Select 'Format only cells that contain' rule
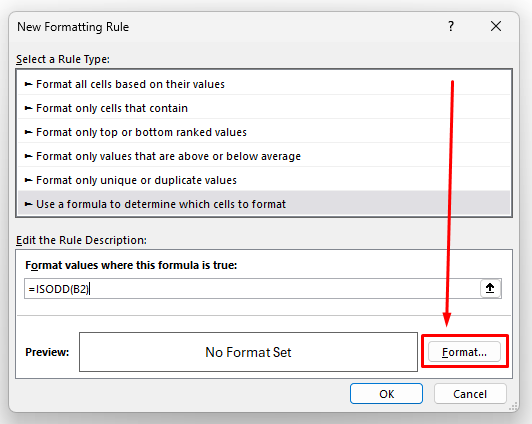 pos(264,108)
